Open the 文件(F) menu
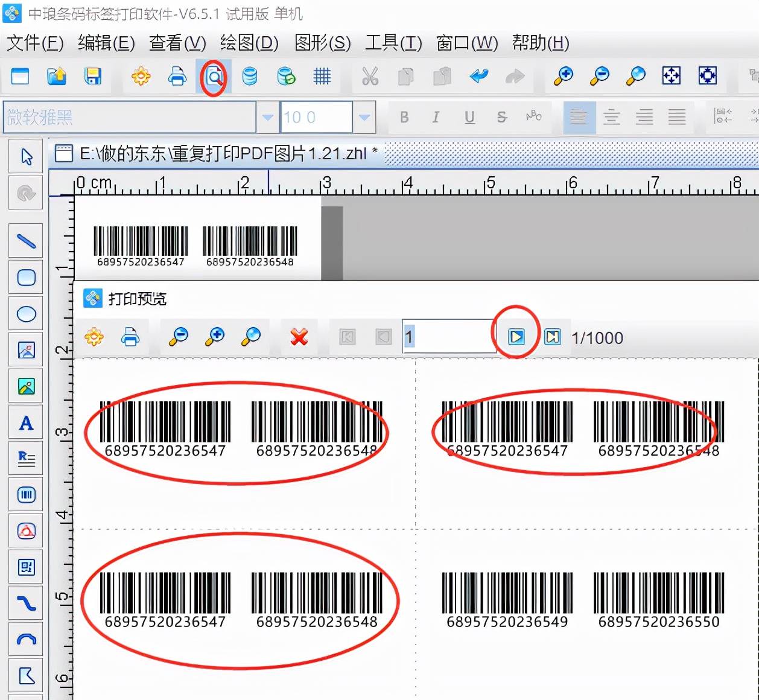759x700 pixels. coord(35,43)
